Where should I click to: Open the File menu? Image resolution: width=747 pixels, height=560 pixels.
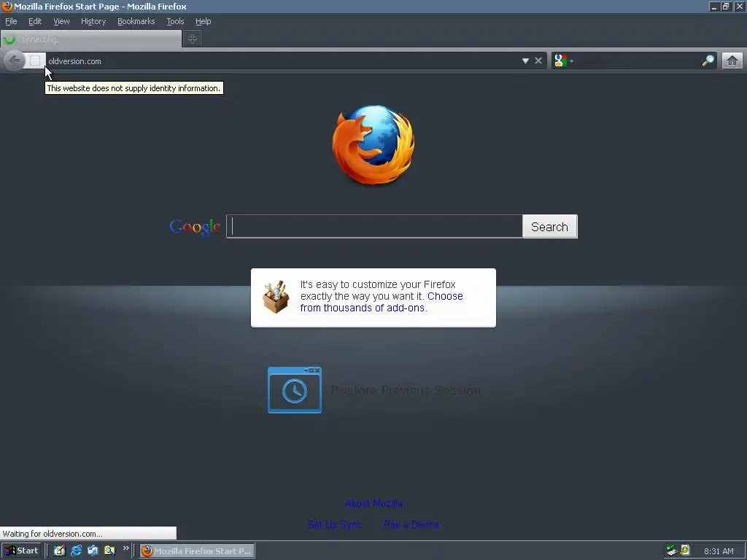click(x=11, y=21)
